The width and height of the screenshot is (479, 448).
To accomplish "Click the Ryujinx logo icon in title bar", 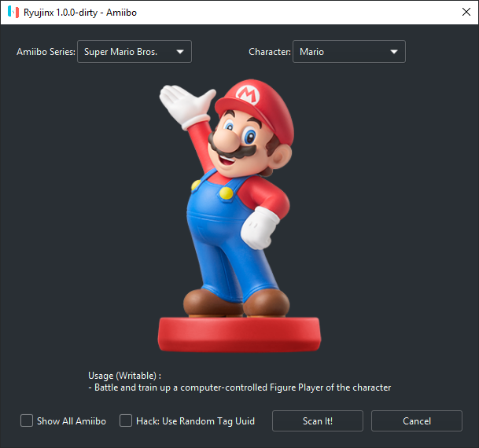I will point(13,13).
